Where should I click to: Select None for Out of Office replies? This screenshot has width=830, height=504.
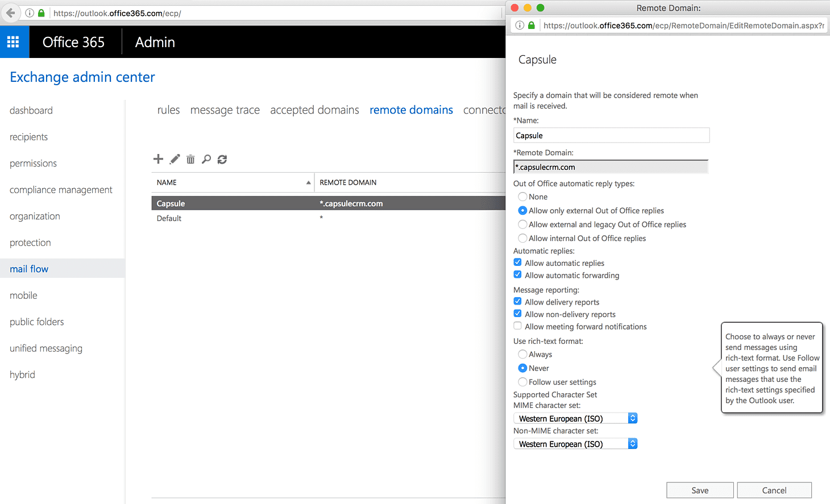coord(522,197)
